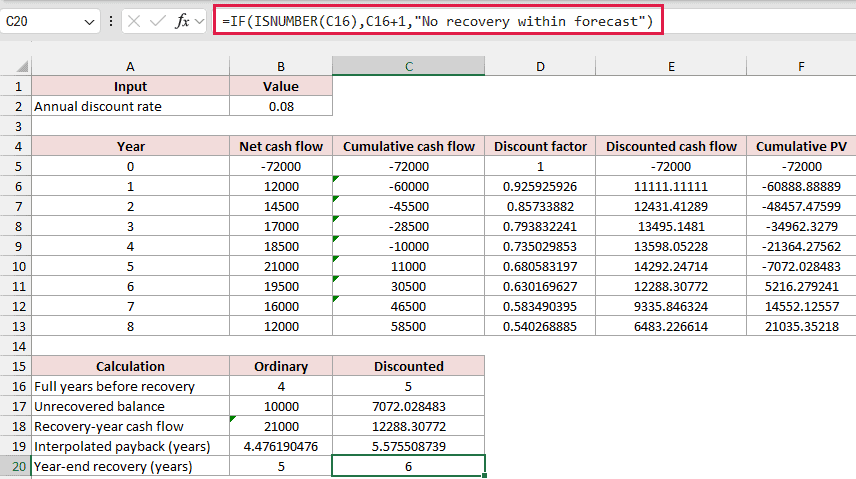856x479 pixels.
Task: Click the 'Net cash flow' header cell
Action: coord(281,146)
